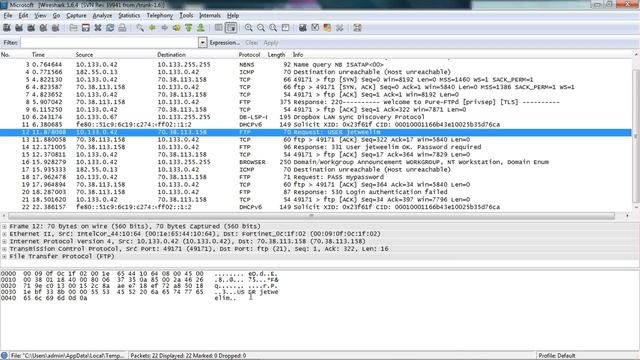Click the Apply filter button
The width and height of the screenshot is (640, 360).
pos(271,42)
